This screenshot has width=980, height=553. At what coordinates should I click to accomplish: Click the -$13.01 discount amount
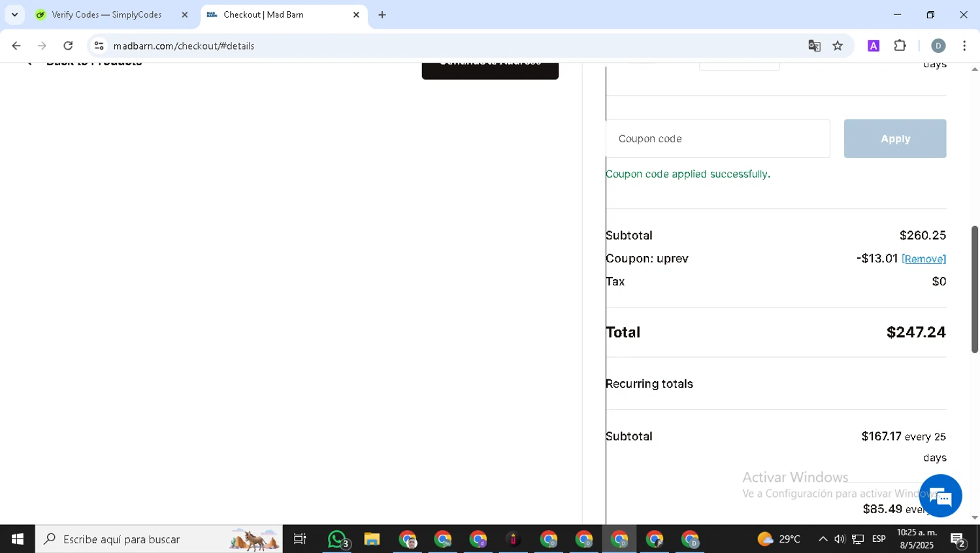[877, 259]
